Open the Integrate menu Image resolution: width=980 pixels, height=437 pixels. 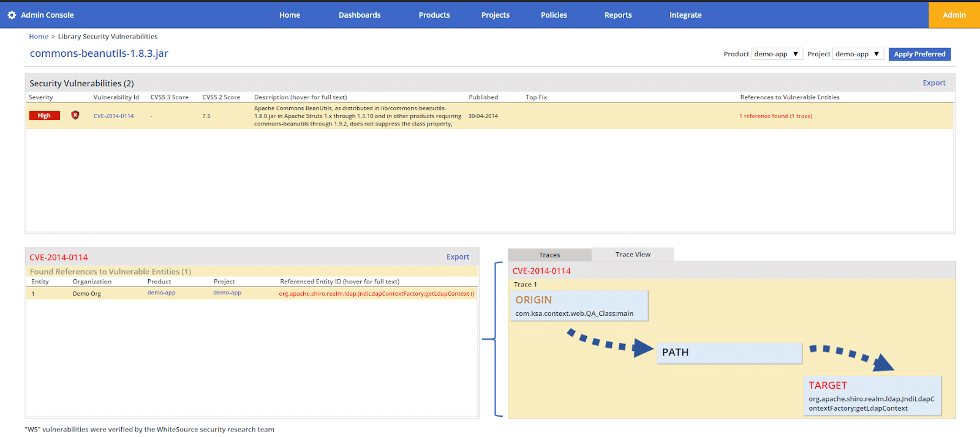(x=685, y=15)
